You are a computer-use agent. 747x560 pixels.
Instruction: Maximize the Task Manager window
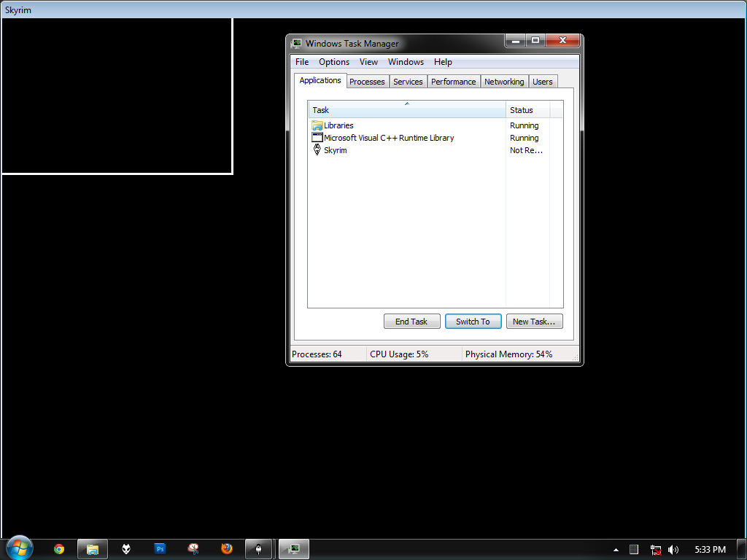pyautogui.click(x=535, y=41)
